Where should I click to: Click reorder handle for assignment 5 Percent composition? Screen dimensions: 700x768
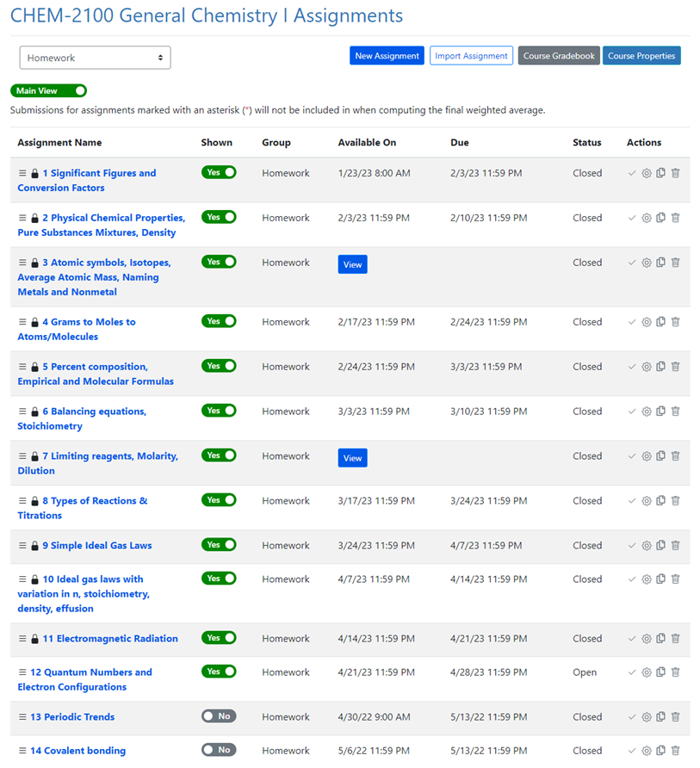[22, 367]
